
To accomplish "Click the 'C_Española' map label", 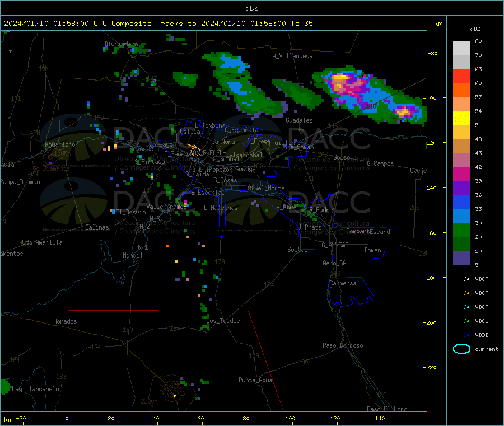I will click(241, 130).
